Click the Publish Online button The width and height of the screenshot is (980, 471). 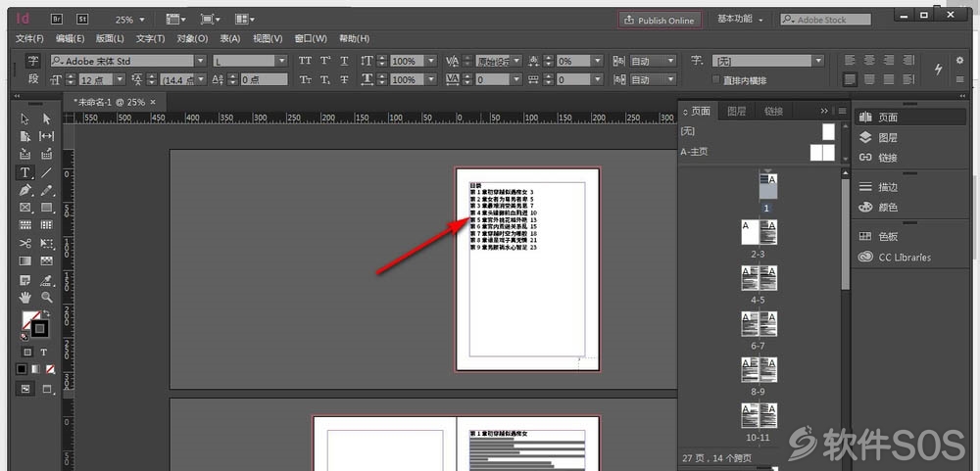point(660,20)
